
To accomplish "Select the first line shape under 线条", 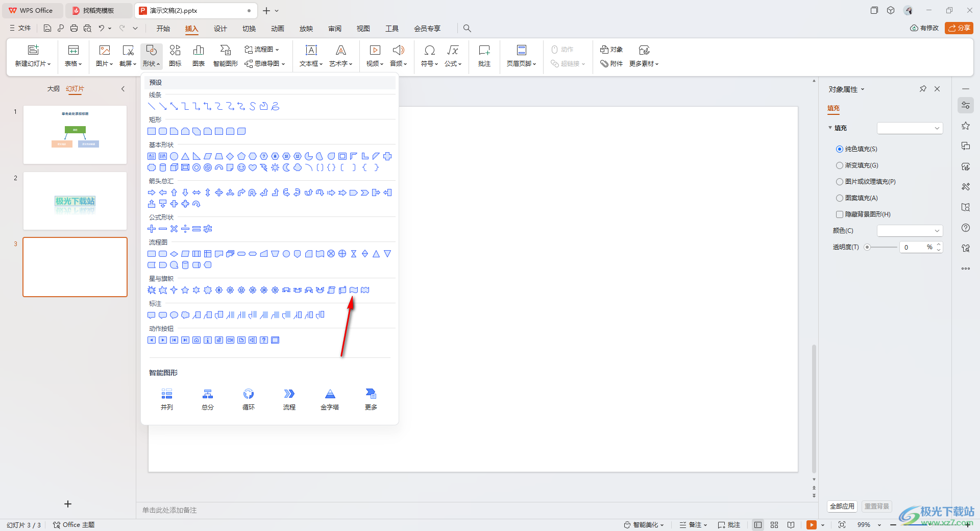I will tap(152, 106).
